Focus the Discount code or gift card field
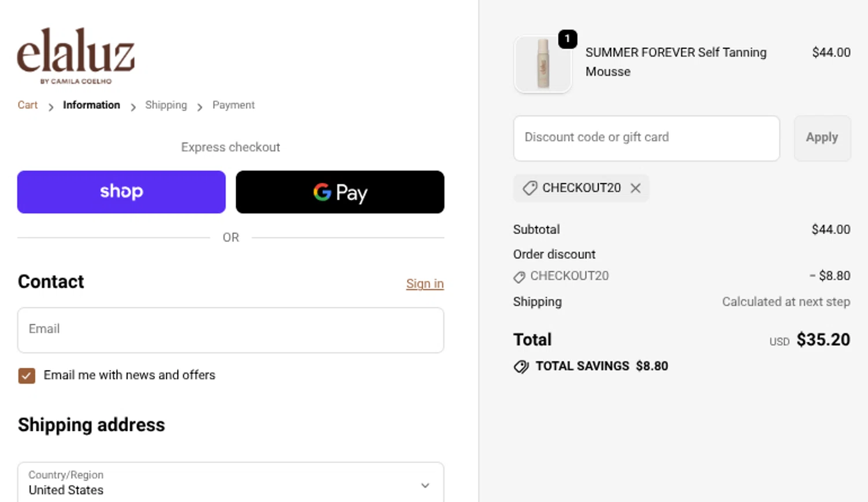The height and width of the screenshot is (502, 868). pos(646,138)
